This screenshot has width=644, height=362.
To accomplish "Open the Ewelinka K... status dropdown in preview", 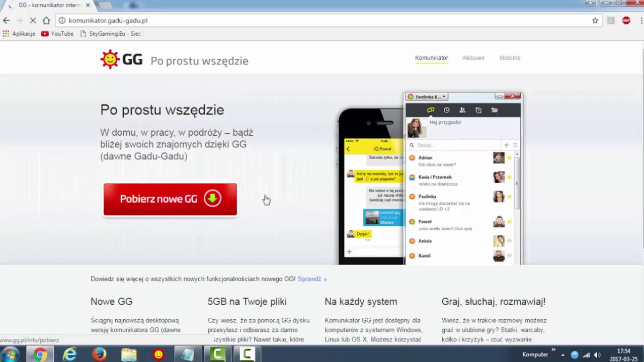I will coord(427,97).
